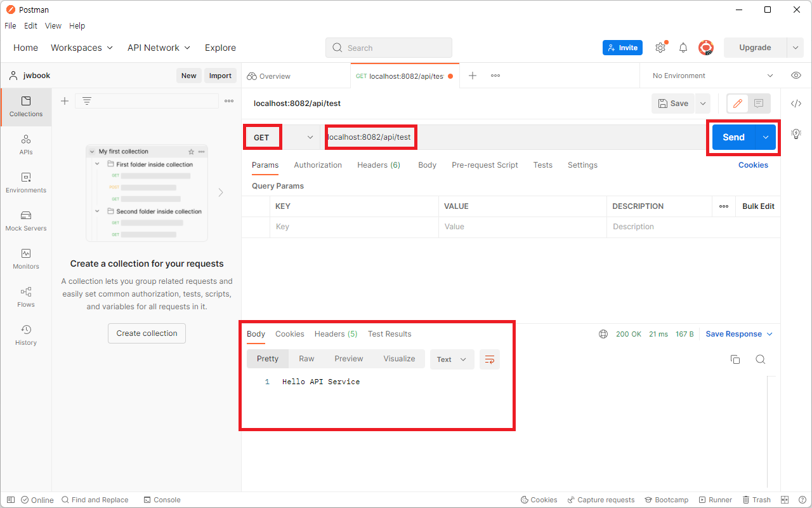Click the plus icon to add collection
The image size is (812, 508).
click(64, 101)
